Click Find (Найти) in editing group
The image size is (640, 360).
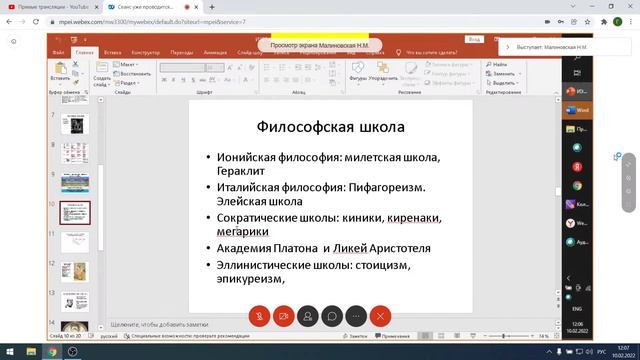tap(496, 64)
